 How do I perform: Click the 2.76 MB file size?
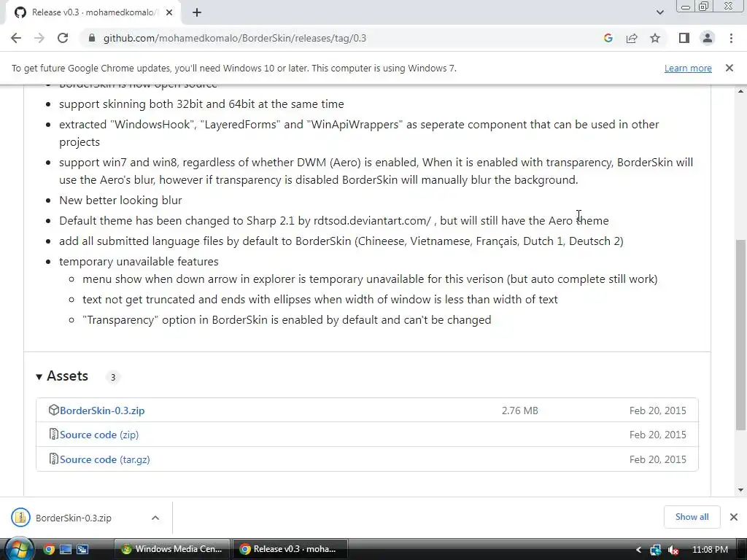point(519,411)
